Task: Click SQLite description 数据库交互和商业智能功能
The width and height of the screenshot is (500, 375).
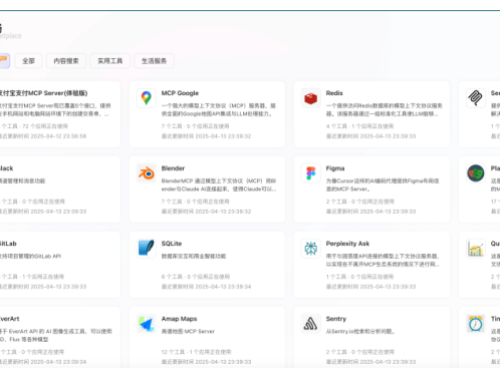Action: click(x=193, y=256)
